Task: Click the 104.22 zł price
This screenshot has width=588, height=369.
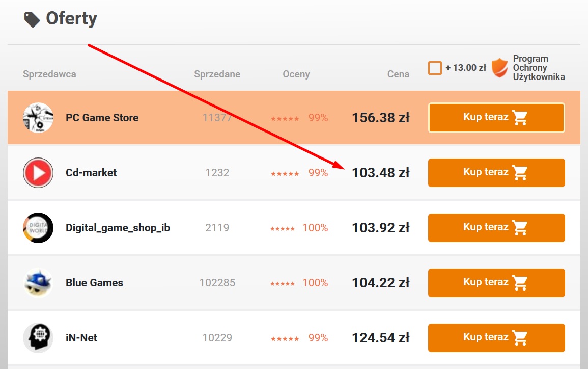Action: pos(381,283)
